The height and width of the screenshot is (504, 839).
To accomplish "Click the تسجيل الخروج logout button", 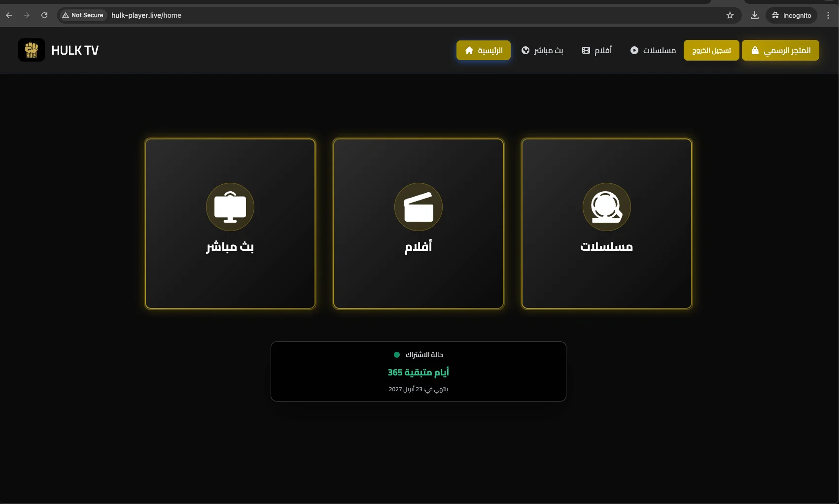I will [711, 50].
